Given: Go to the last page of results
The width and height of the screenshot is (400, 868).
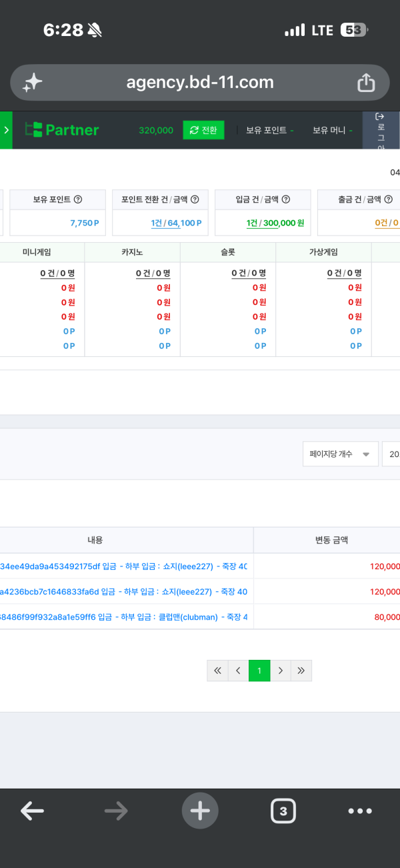Looking at the screenshot, I should coord(301,671).
